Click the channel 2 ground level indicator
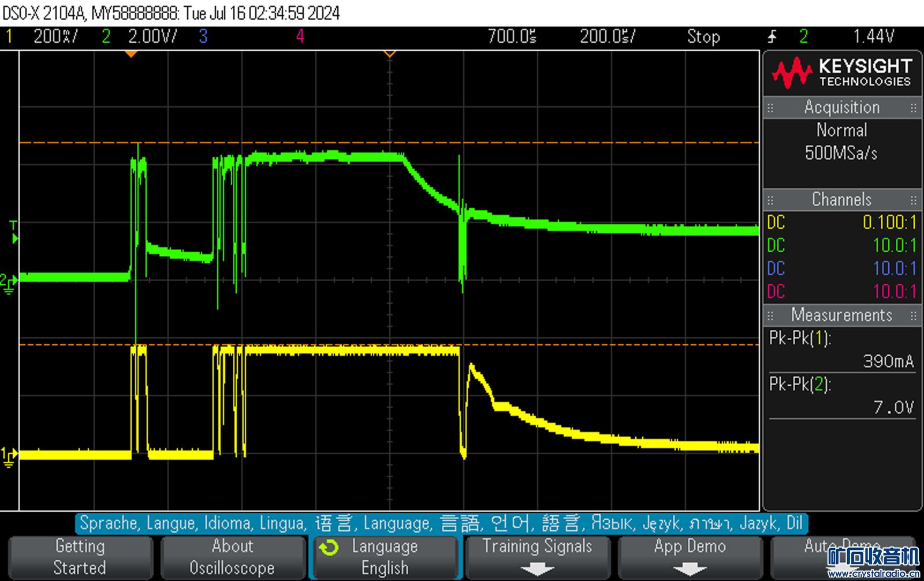This screenshot has width=924, height=581. 9,282
